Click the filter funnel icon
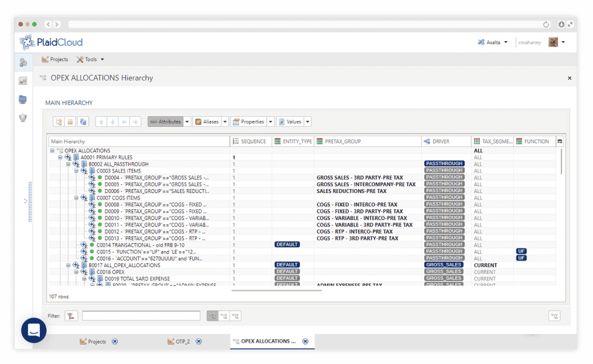Viewport: 593px width, 364px height. [x=71, y=316]
